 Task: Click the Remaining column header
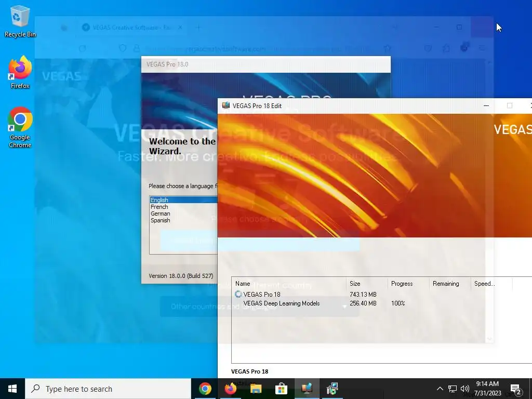[449, 284]
